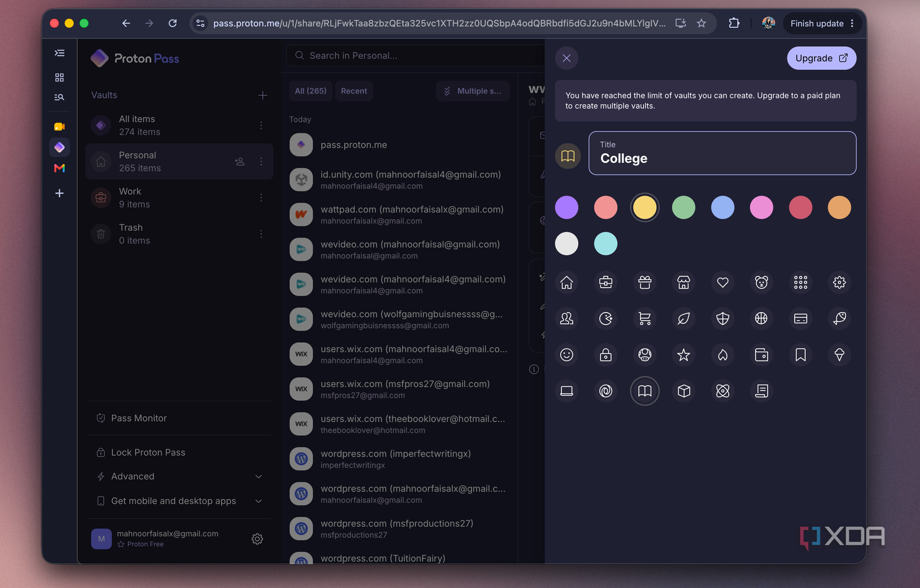The width and height of the screenshot is (920, 588).
Task: Bookmark this page with star icon
Action: pyautogui.click(x=701, y=23)
